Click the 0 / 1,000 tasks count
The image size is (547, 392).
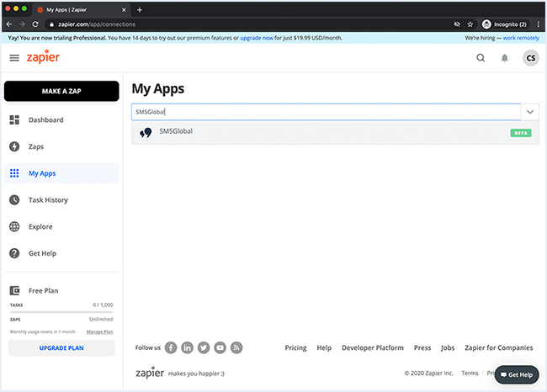coord(103,305)
